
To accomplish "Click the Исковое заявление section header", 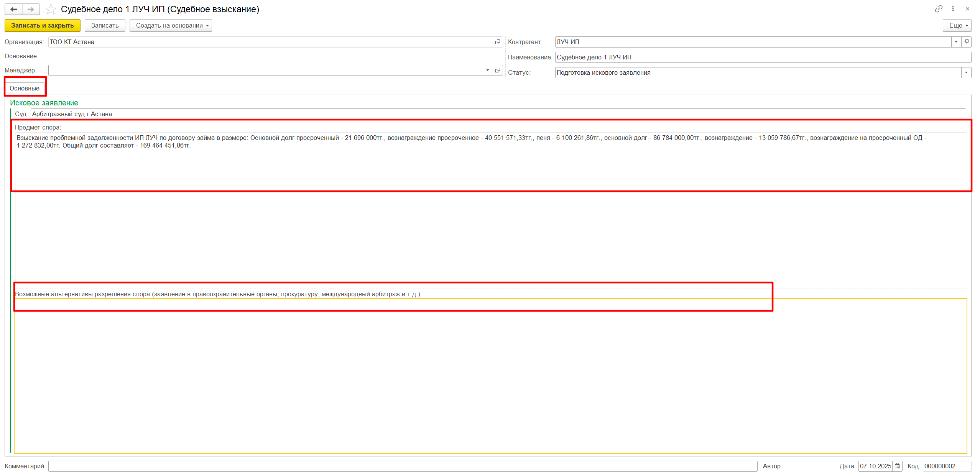I will point(44,103).
